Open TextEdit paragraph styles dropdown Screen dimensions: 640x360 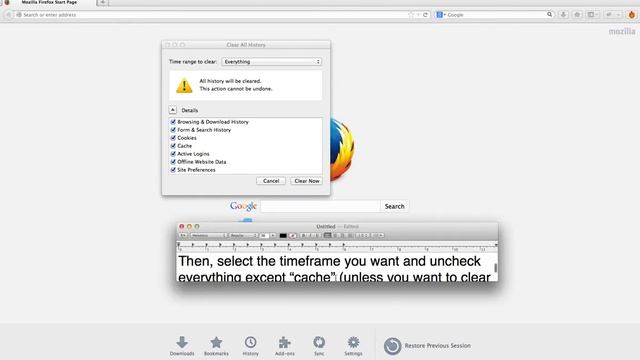point(183,236)
